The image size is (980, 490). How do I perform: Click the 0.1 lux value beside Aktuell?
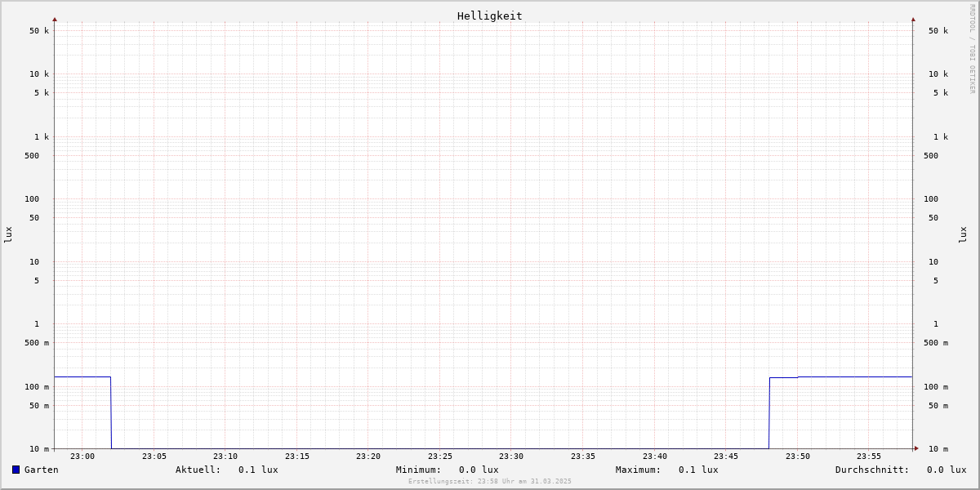(258, 470)
